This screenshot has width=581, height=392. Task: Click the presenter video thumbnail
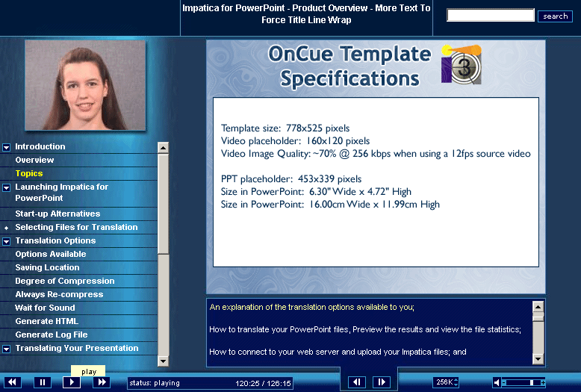tap(85, 85)
